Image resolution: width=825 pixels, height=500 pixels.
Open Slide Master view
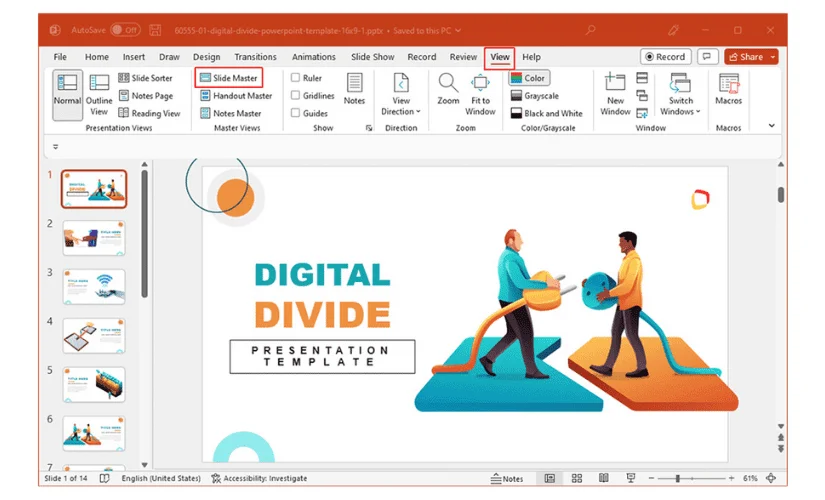229,78
